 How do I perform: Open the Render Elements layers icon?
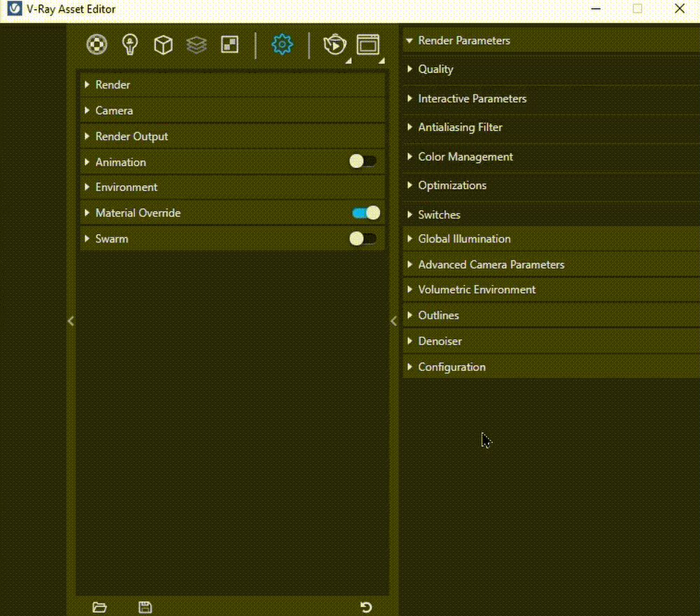click(197, 45)
